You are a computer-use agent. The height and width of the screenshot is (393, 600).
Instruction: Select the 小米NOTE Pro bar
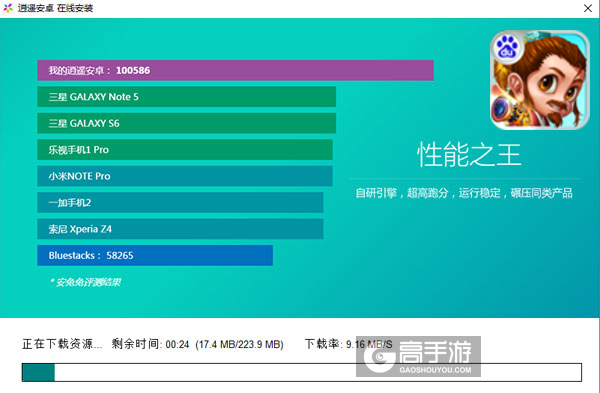coord(185,176)
